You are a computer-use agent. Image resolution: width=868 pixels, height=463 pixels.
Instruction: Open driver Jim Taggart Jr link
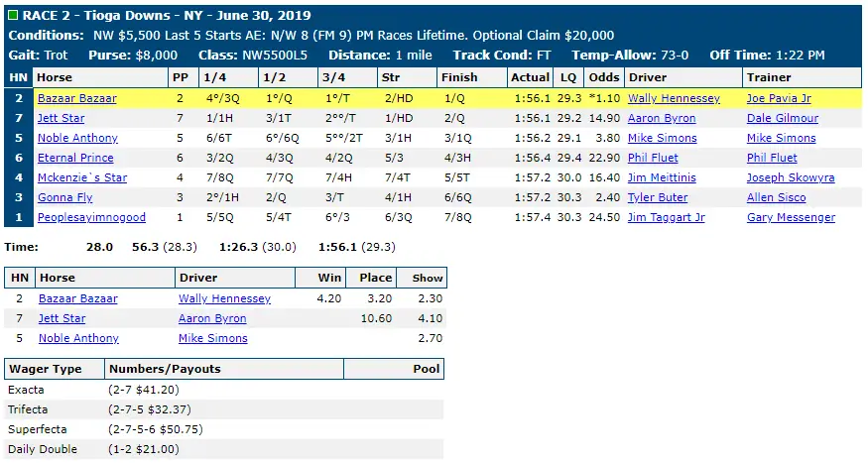coord(666,218)
